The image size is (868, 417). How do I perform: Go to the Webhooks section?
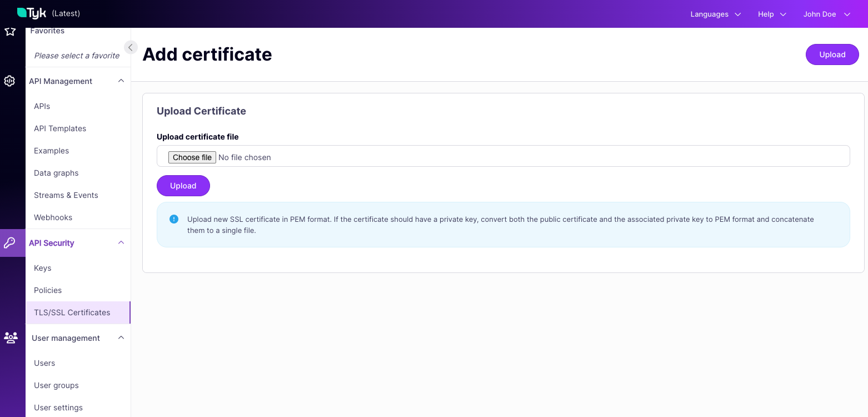(x=53, y=217)
